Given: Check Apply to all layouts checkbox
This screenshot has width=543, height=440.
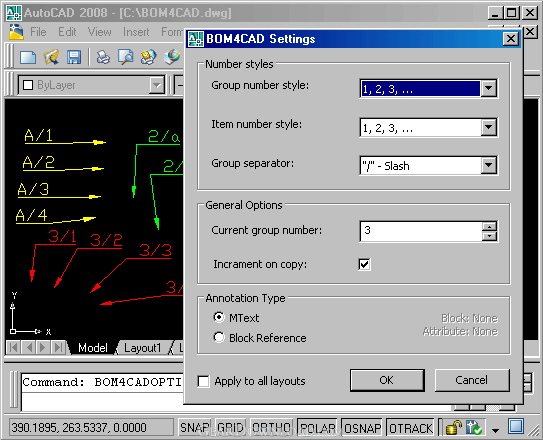Looking at the screenshot, I should pos(203,381).
